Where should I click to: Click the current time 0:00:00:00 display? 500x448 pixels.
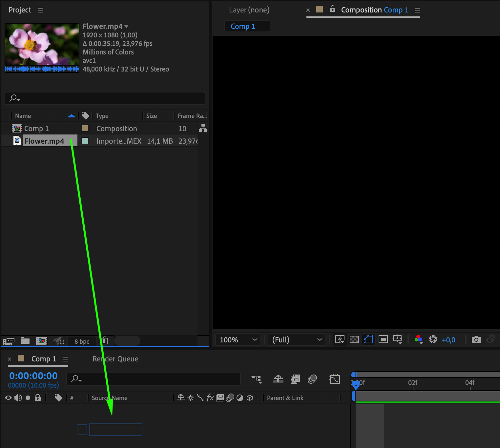[33, 376]
